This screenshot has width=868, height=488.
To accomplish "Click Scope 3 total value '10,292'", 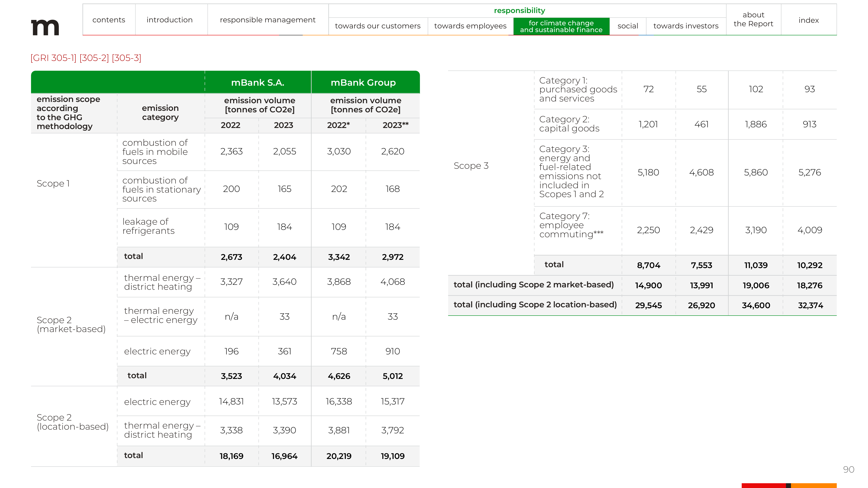I will click(810, 265).
